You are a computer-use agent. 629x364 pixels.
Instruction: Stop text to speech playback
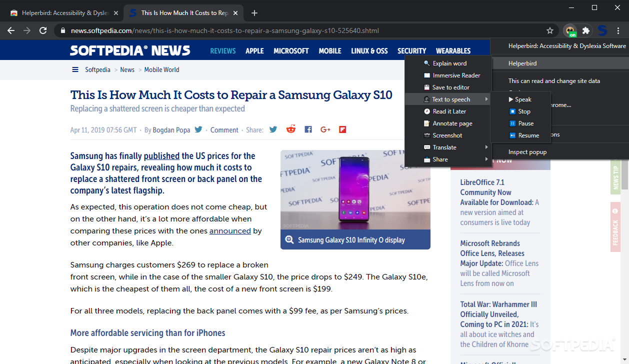click(x=520, y=111)
